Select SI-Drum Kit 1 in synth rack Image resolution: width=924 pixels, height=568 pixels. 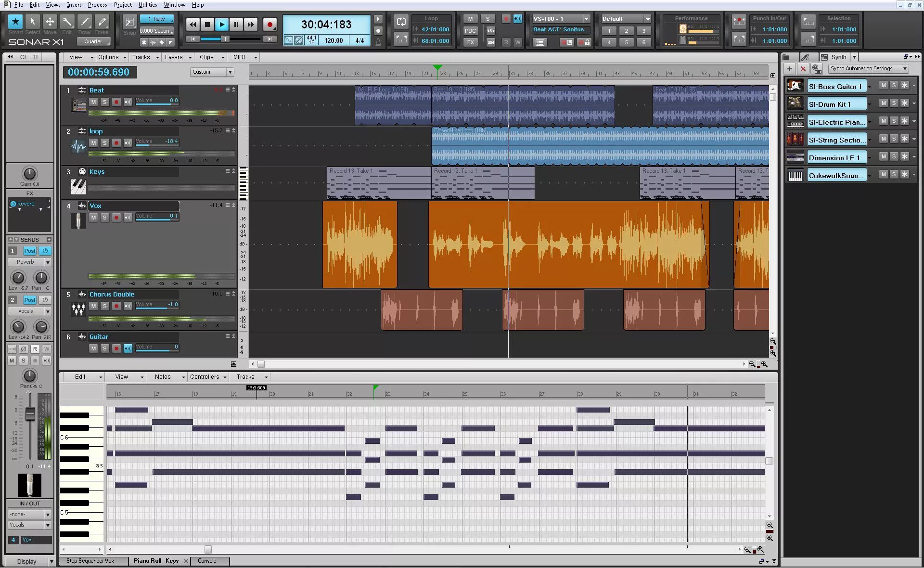[x=836, y=104]
